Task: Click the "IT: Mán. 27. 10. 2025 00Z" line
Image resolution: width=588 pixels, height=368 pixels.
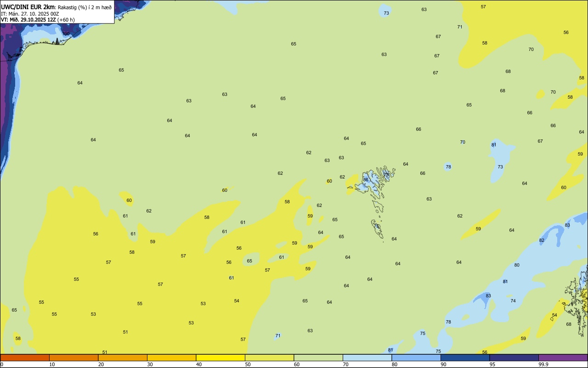Action: [x=30, y=14]
